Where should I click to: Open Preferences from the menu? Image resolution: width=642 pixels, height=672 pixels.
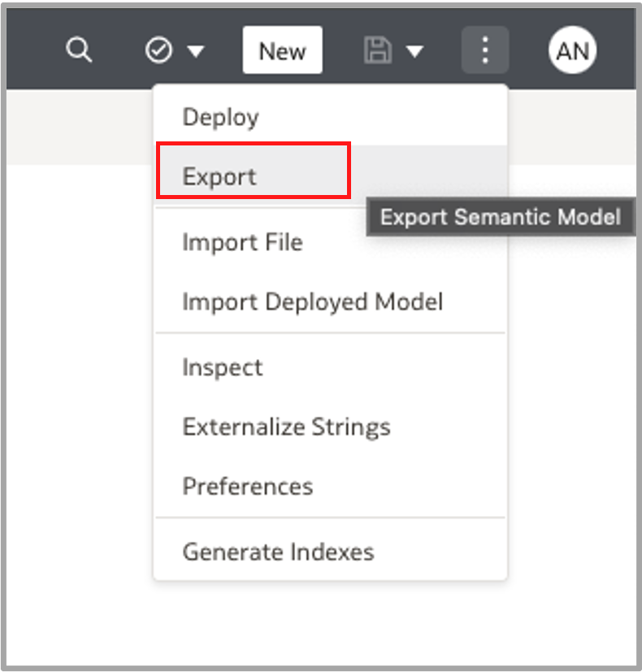pos(247,486)
